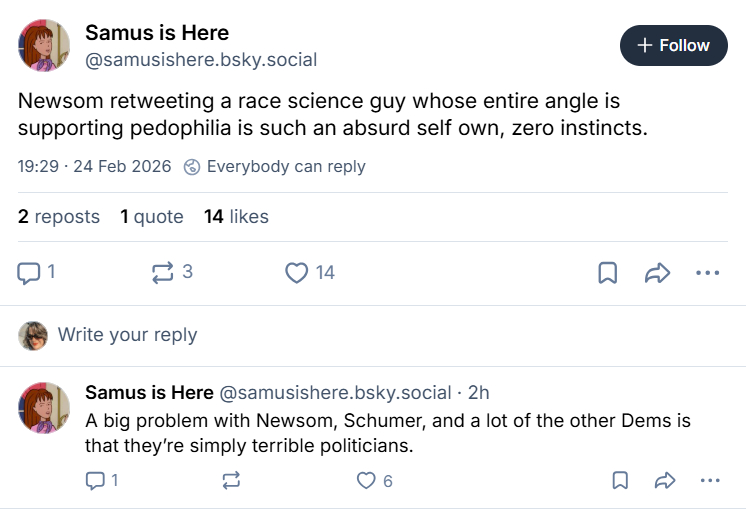Follow Samus is Here
746x518 pixels.
673,45
